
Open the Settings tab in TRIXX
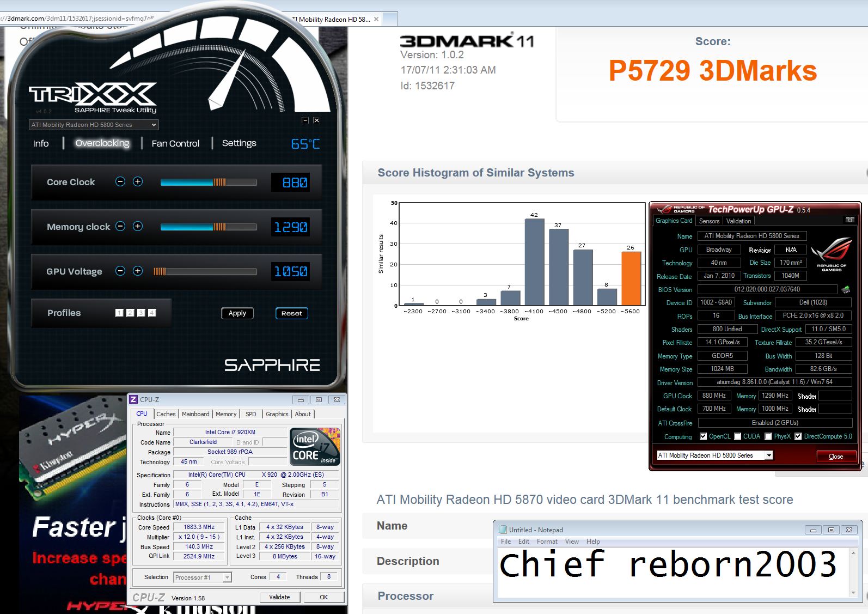[239, 143]
